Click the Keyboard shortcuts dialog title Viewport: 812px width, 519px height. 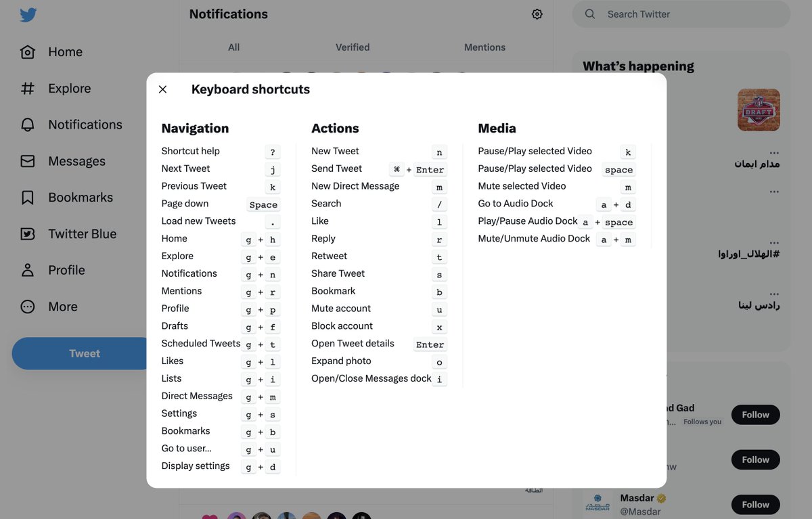[x=250, y=89]
